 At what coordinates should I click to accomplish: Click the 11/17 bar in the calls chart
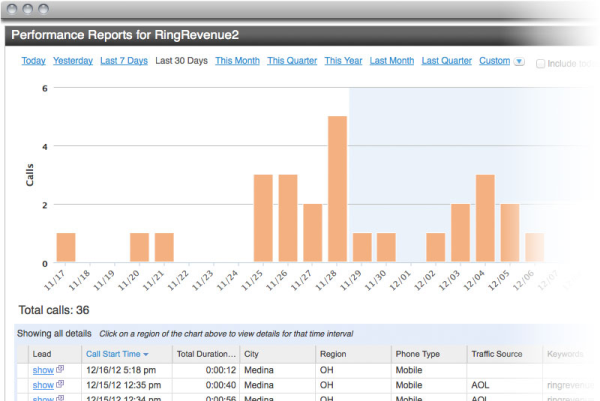click(66, 248)
